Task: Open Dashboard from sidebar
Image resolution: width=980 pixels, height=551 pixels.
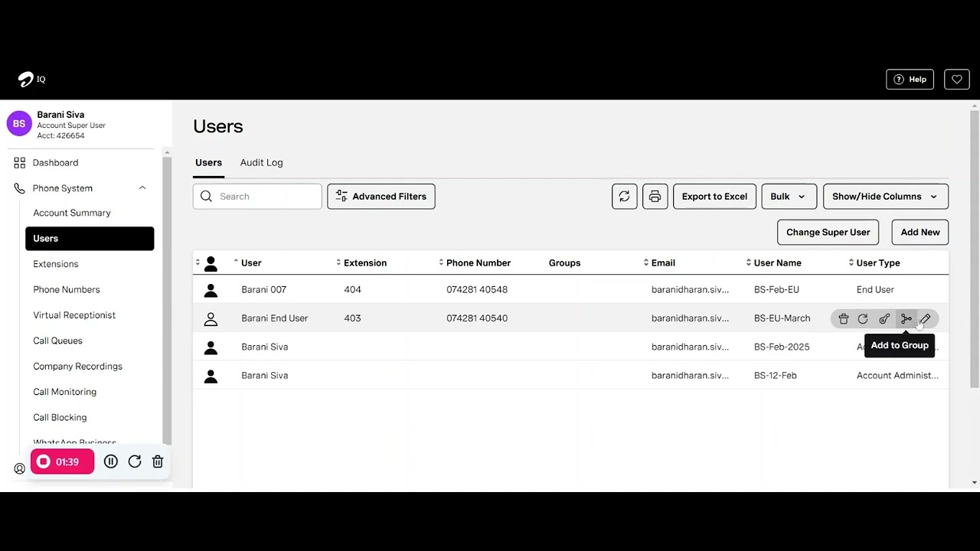Action: (x=55, y=163)
